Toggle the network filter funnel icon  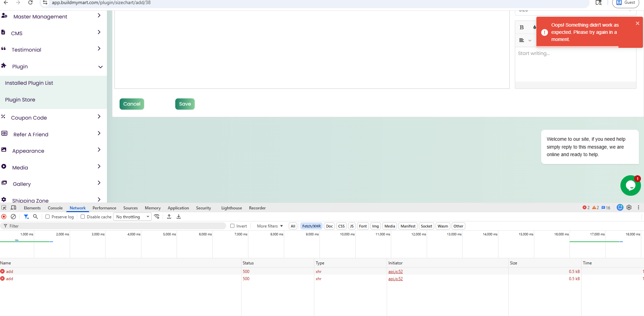[x=26, y=217]
